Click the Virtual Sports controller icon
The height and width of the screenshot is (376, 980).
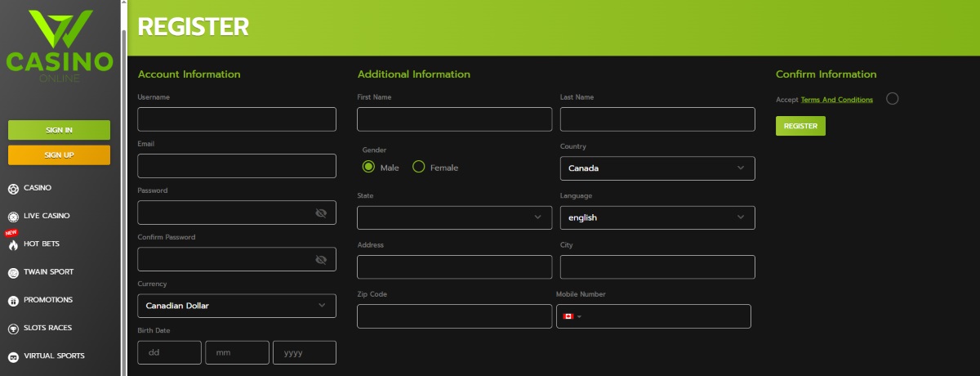point(13,357)
